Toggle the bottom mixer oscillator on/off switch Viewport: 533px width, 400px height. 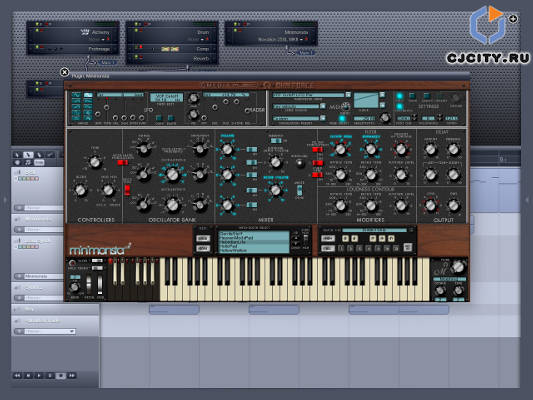coord(252,205)
